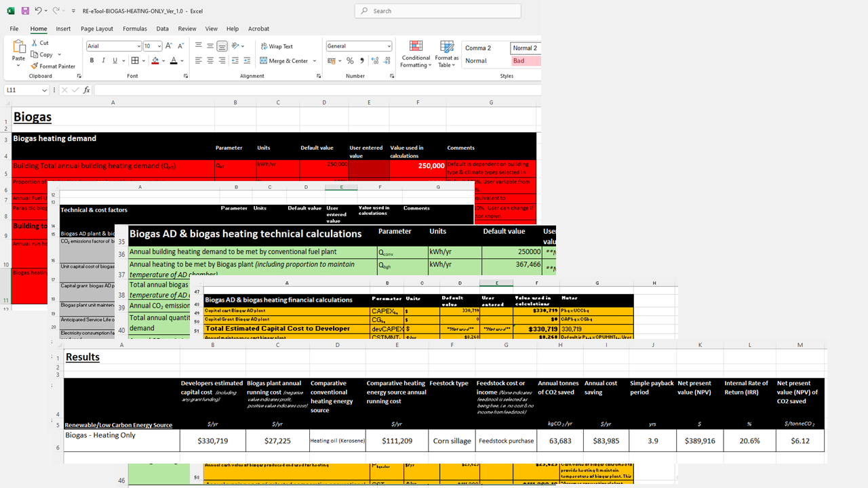Viewport: 868px width, 488px height.
Task: Click the Save icon in title bar
Action: [25, 11]
